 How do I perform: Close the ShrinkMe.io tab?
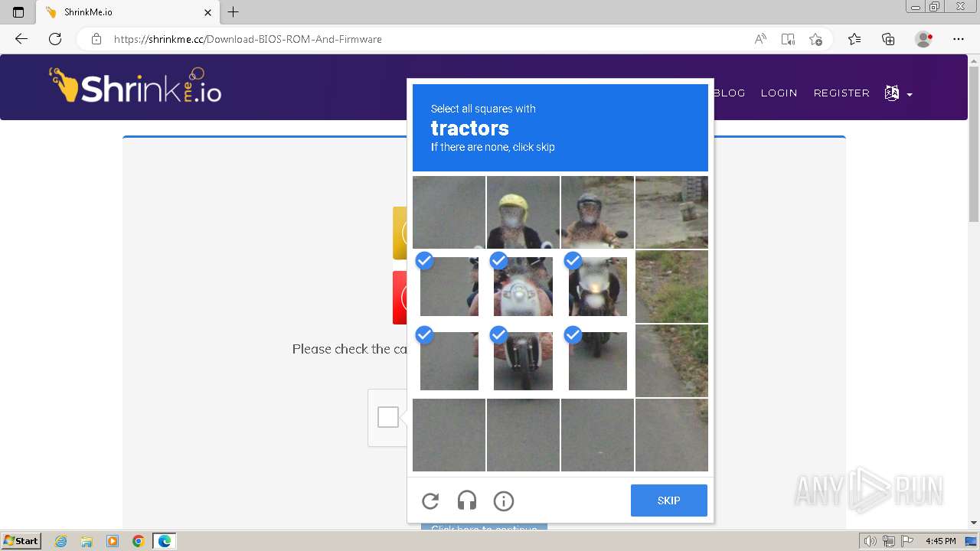[207, 12]
